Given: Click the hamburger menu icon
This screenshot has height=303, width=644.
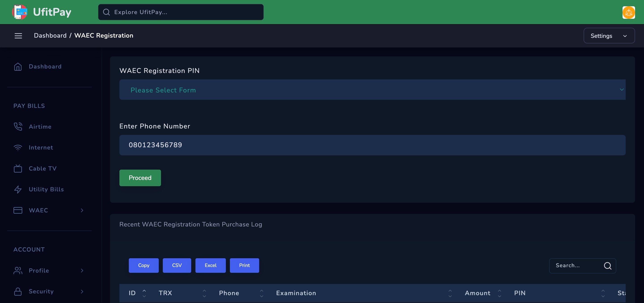Looking at the screenshot, I should 18,36.
